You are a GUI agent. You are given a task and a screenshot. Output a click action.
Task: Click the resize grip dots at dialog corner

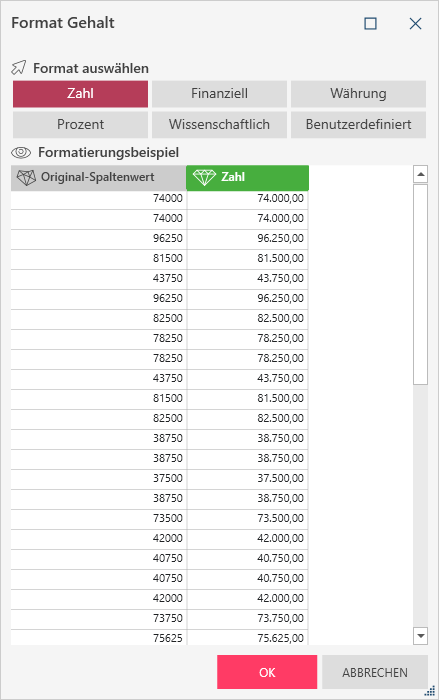coord(430,691)
